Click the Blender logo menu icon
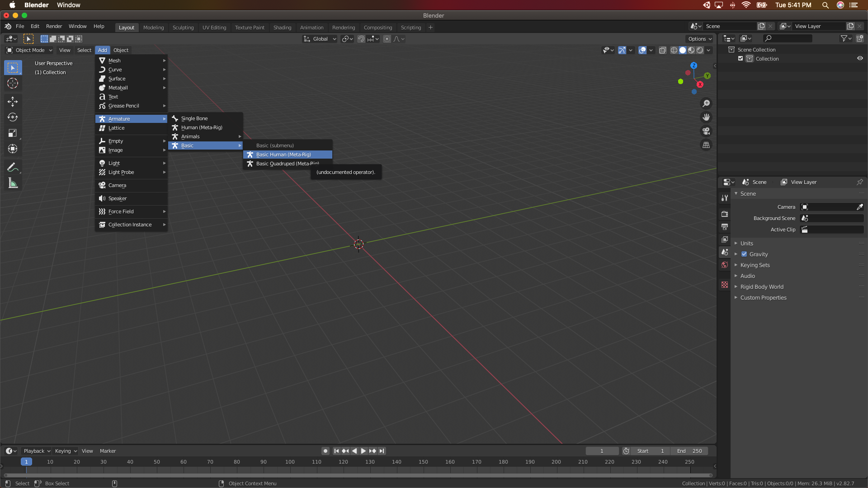The image size is (868, 488). (x=8, y=27)
